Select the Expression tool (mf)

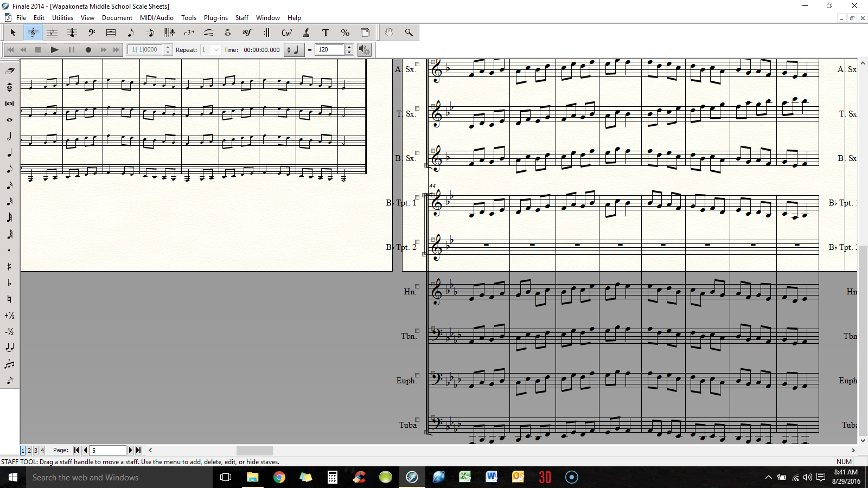pyautogui.click(x=247, y=33)
